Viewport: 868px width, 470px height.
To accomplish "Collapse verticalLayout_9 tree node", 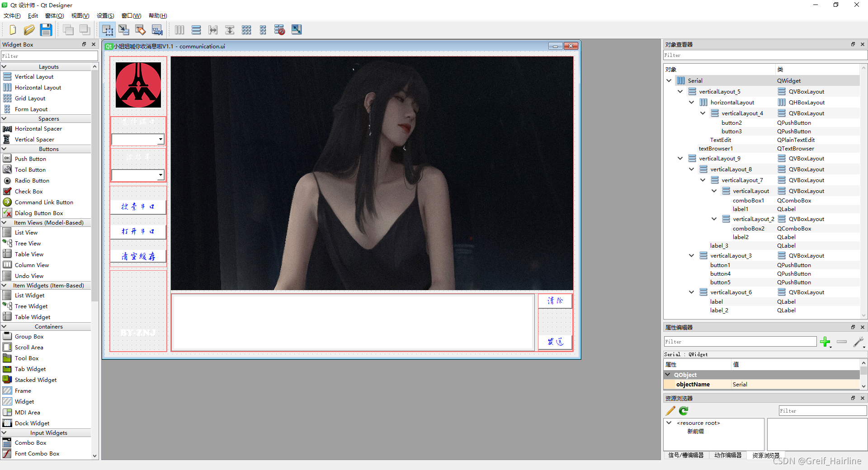I will tap(680, 158).
